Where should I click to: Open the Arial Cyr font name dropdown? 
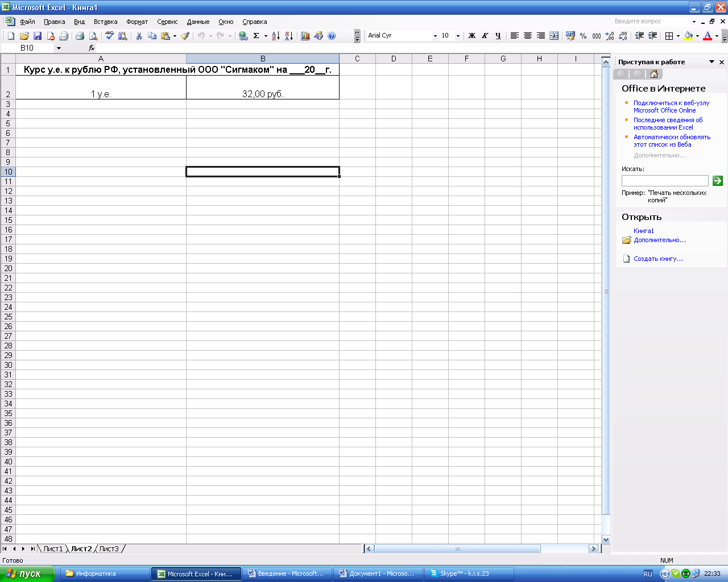point(435,36)
